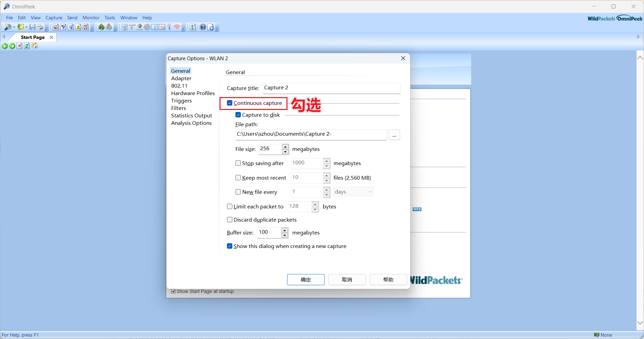Click the red wireless signal toolbar icon
This screenshot has height=339, width=644.
177,27
